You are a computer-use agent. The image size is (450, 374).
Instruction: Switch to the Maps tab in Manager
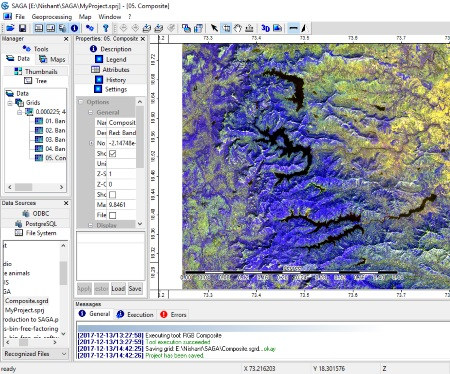(52, 59)
